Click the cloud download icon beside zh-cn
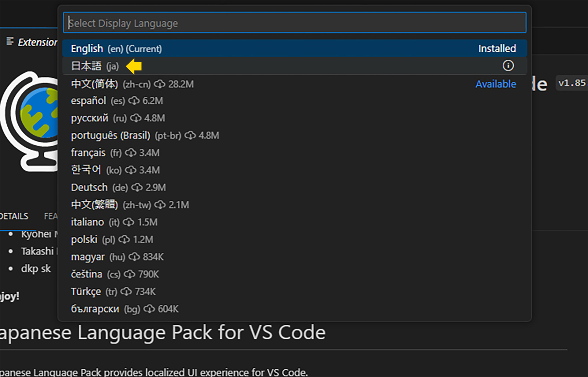This screenshot has height=377, width=588. pyautogui.click(x=159, y=84)
